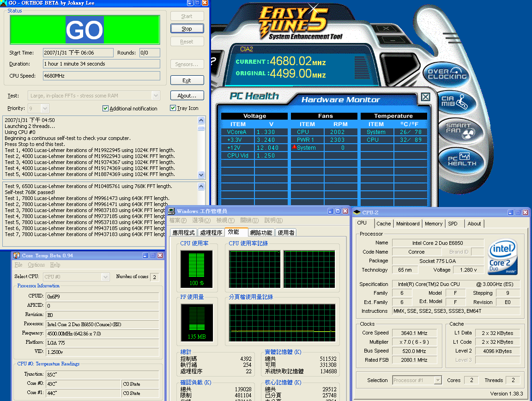Open the Processor Selection dropdown in CPU-Z

click(x=438, y=380)
